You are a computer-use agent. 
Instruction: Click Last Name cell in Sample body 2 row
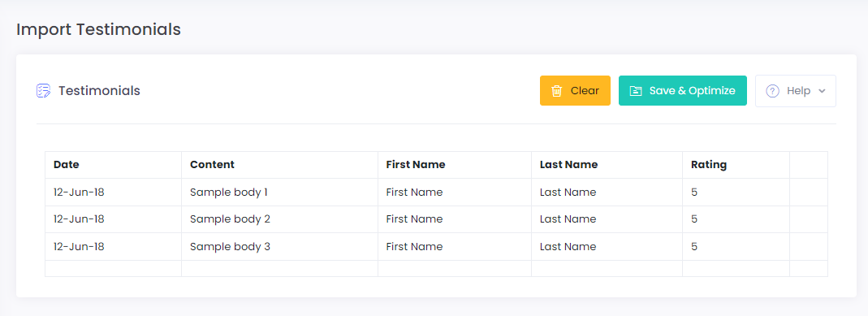(x=607, y=219)
